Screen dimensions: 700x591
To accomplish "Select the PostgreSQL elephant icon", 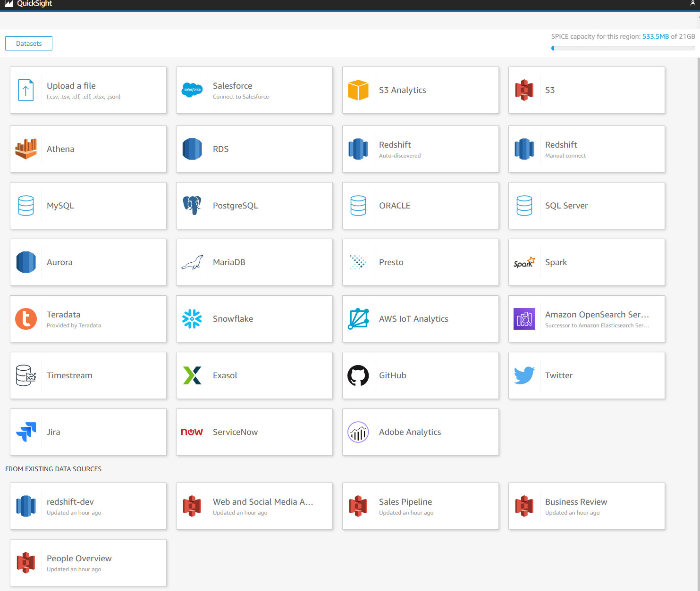I will [192, 206].
